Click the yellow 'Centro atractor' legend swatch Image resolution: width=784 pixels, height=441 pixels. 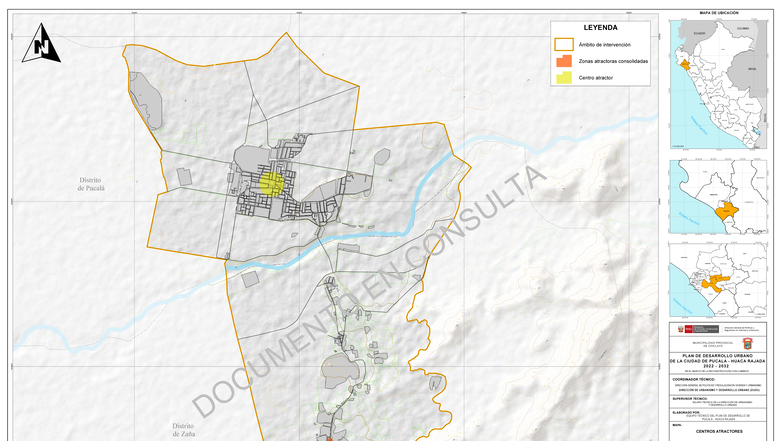564,78
